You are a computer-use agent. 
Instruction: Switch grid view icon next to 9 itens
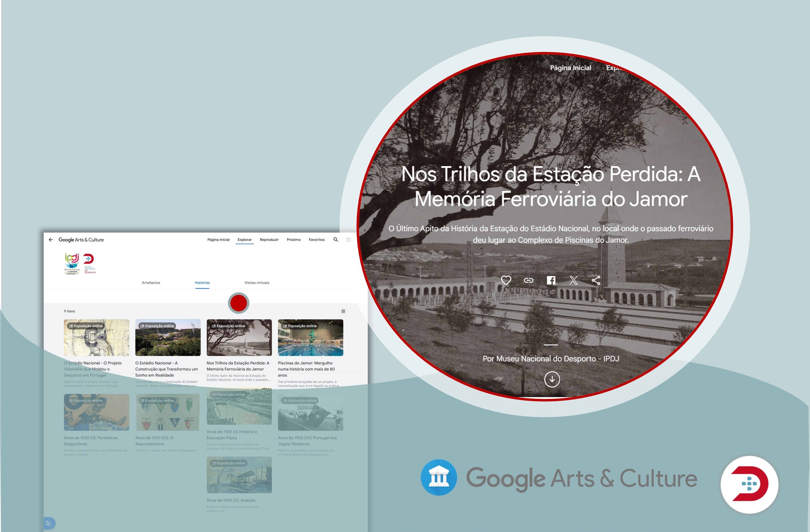(343, 311)
